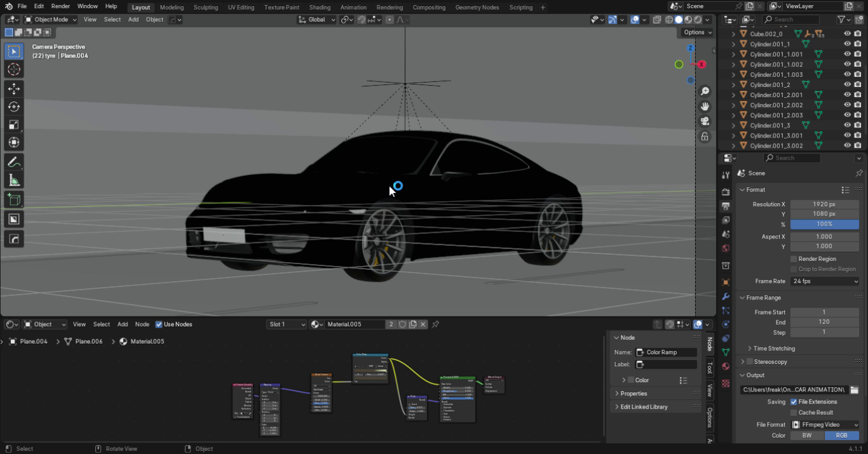
Task: Click the pan view hand gizmo
Action: 705,107
